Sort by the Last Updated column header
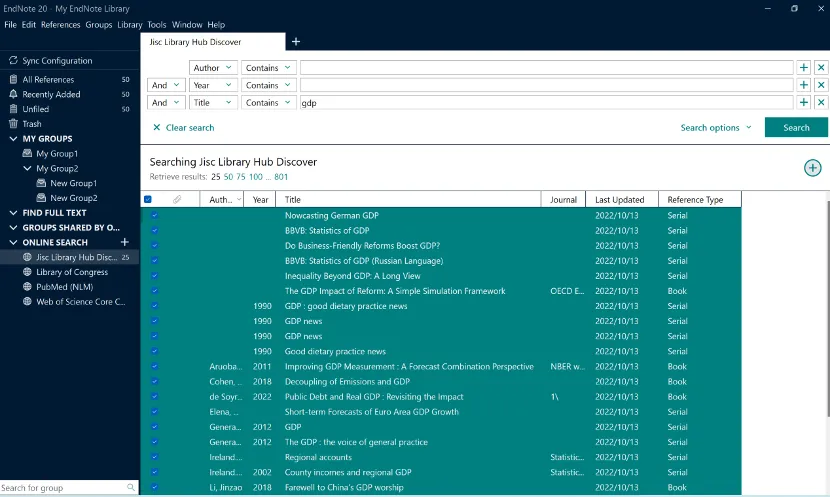This screenshot has height=498, width=830. point(622,200)
